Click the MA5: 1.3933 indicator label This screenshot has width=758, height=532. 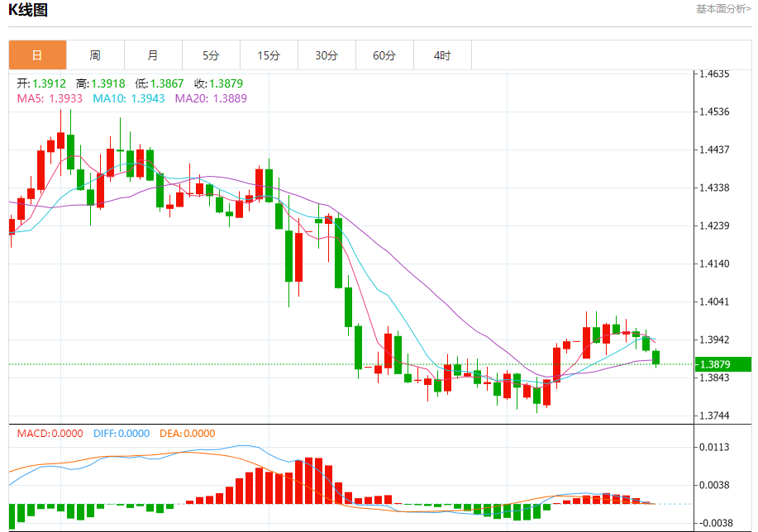(50, 98)
